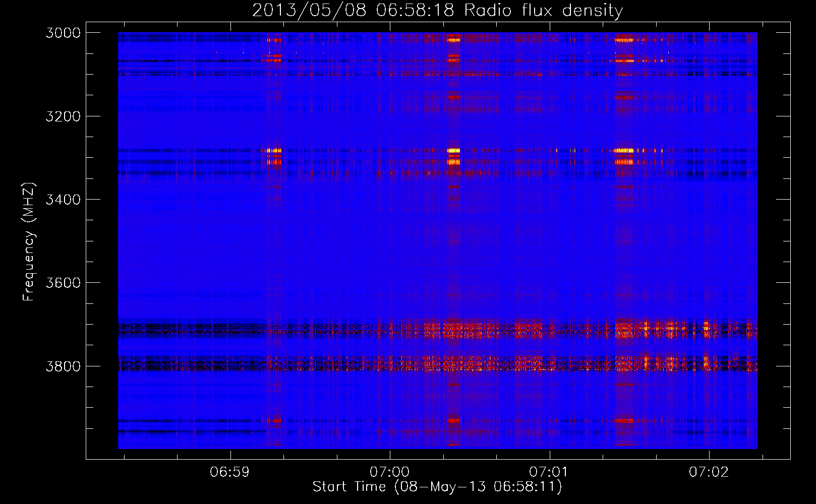Click the 07:01 time tick label

tap(549, 472)
